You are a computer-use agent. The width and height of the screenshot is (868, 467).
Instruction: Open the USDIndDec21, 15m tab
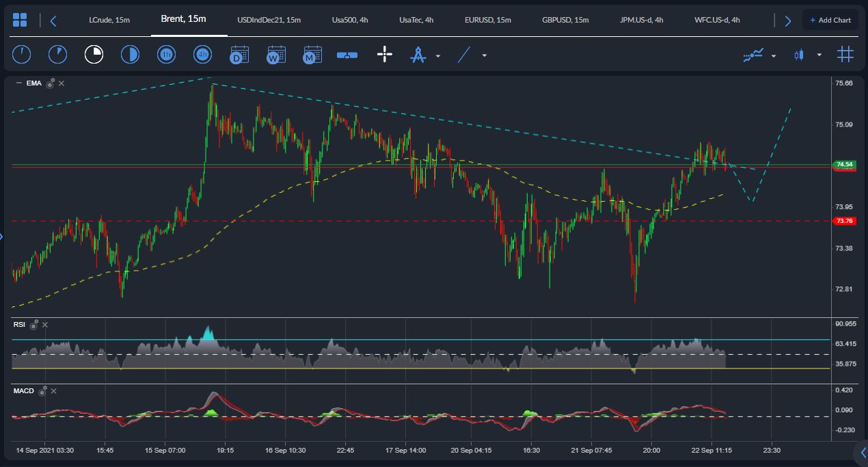(x=269, y=20)
